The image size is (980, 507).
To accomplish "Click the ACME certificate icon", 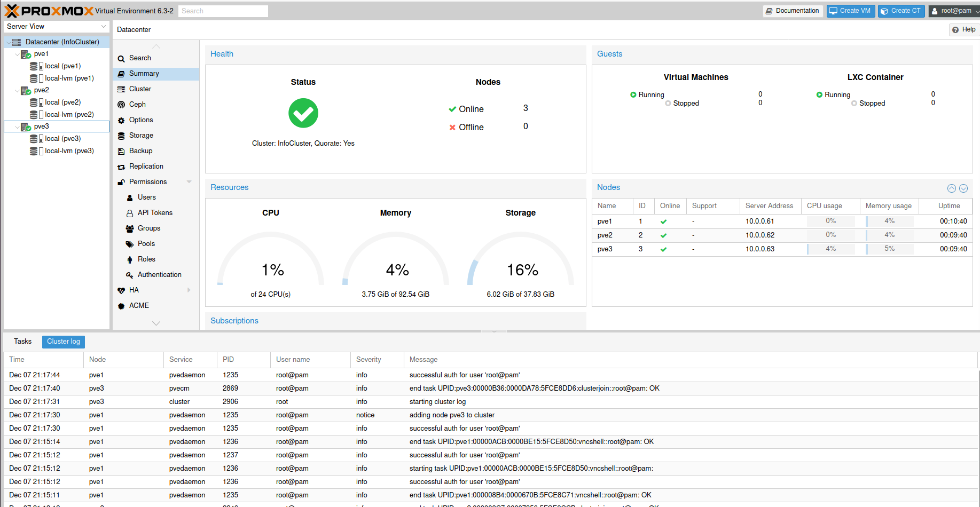I will click(x=121, y=306).
